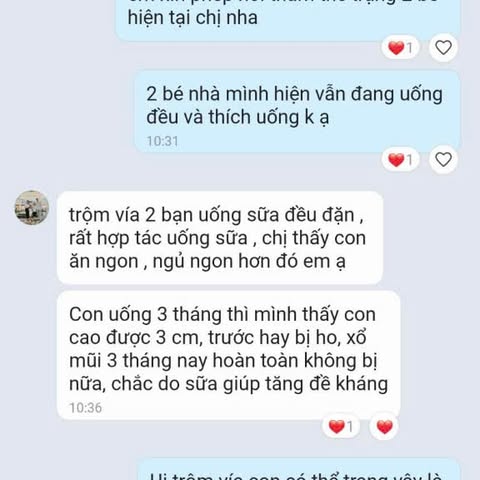
Task: Open sender's round avatar photo
Action: [x=32, y=207]
